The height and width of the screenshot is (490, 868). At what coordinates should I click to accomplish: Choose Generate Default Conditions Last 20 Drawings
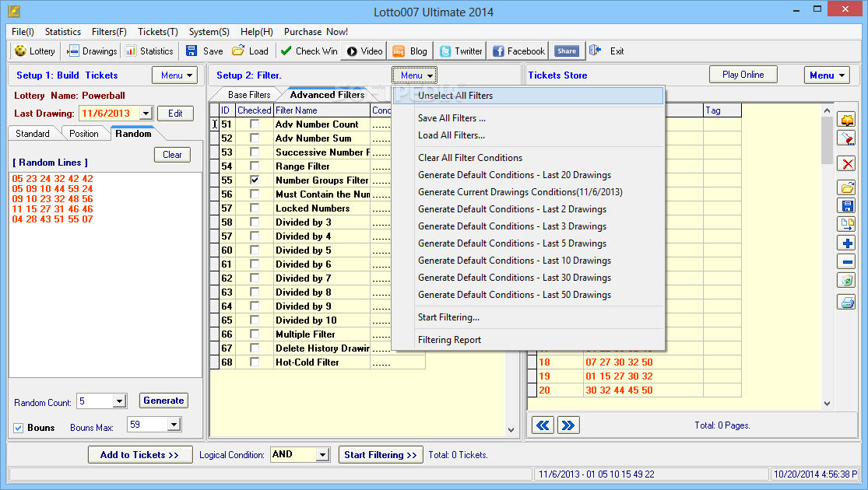tap(528, 175)
